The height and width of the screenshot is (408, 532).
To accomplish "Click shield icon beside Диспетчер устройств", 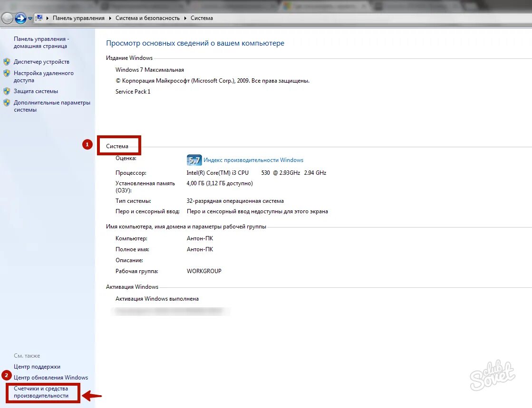I will (7, 62).
